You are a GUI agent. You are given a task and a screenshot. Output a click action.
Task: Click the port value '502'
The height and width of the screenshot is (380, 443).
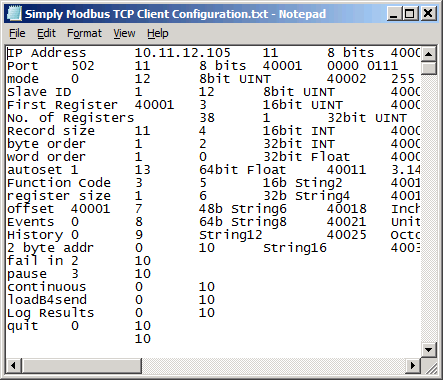pos(83,66)
